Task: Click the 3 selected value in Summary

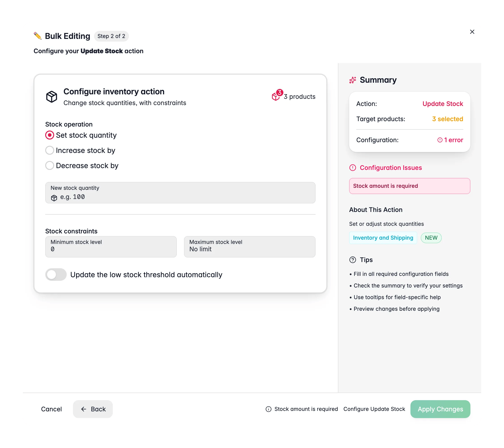Action: pos(448,119)
